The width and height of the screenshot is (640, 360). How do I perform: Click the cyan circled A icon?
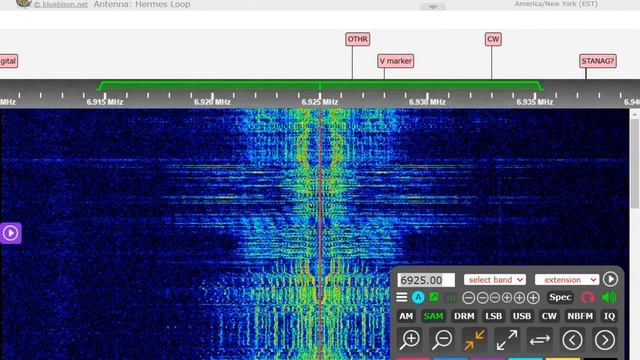(x=418, y=298)
